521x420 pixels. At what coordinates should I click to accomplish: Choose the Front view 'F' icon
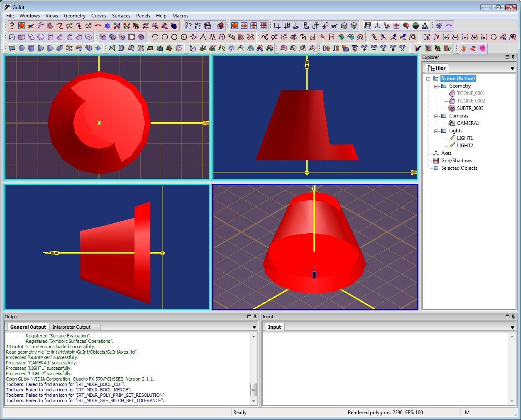tap(276, 26)
